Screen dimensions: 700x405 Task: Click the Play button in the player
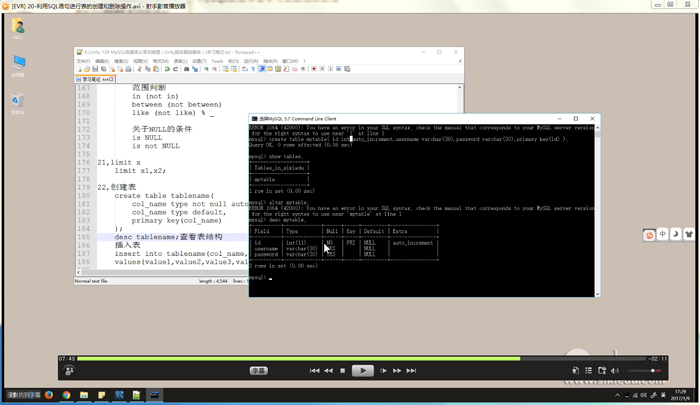pos(362,371)
